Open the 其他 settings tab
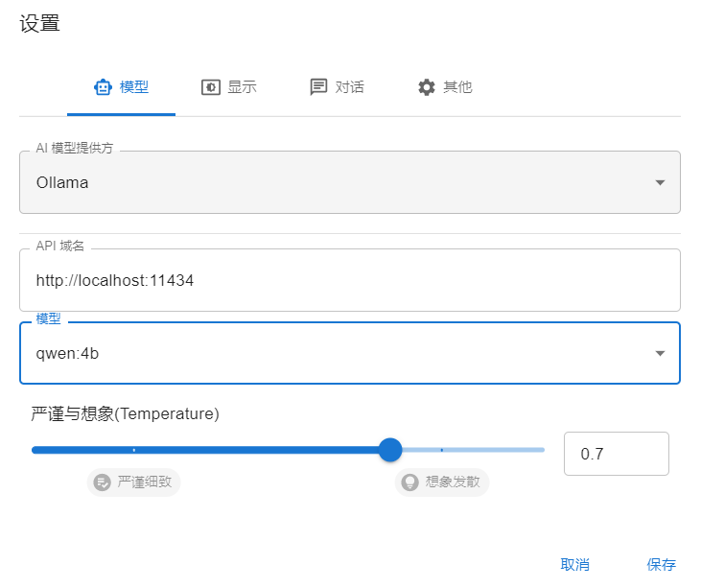The height and width of the screenshot is (588, 701). tap(446, 87)
